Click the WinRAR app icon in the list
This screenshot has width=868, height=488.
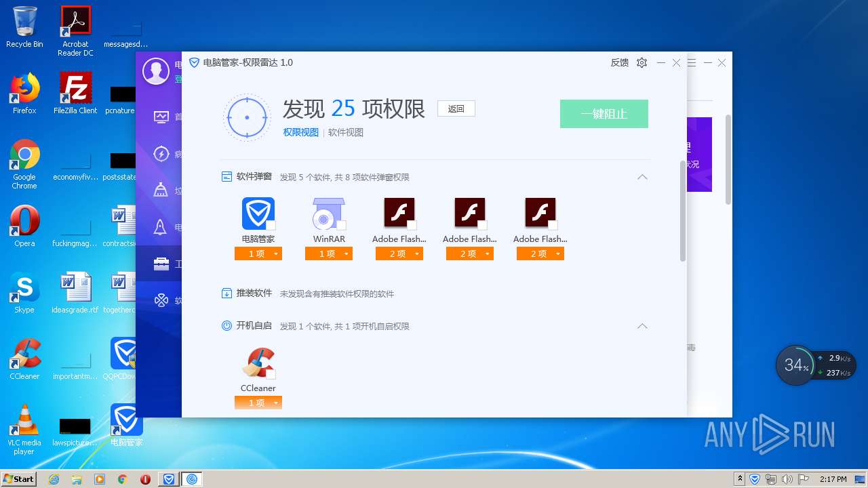329,213
